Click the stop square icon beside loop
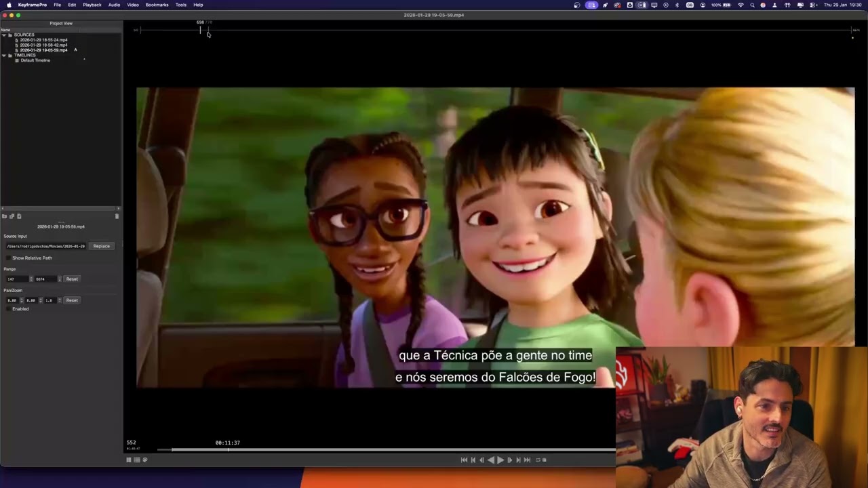 [544, 460]
